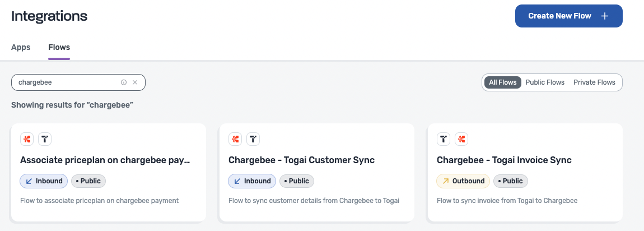This screenshot has height=231, width=644.
Task: Select the Flows tab
Action: (59, 47)
